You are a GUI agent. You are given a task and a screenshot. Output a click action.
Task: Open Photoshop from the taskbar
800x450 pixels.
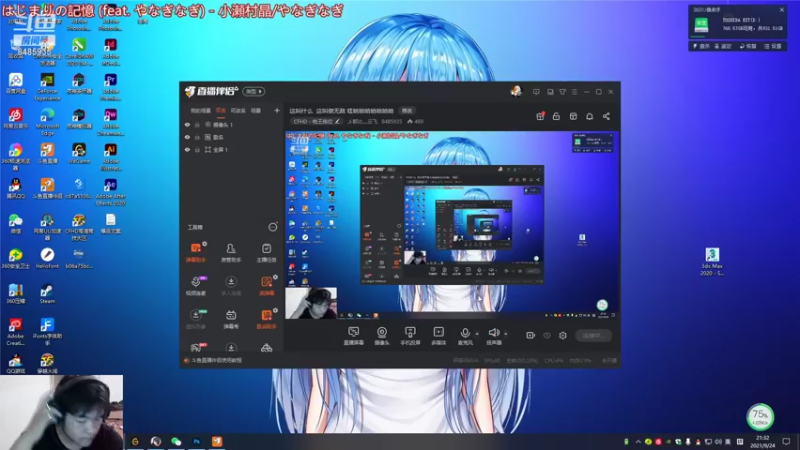pos(196,441)
